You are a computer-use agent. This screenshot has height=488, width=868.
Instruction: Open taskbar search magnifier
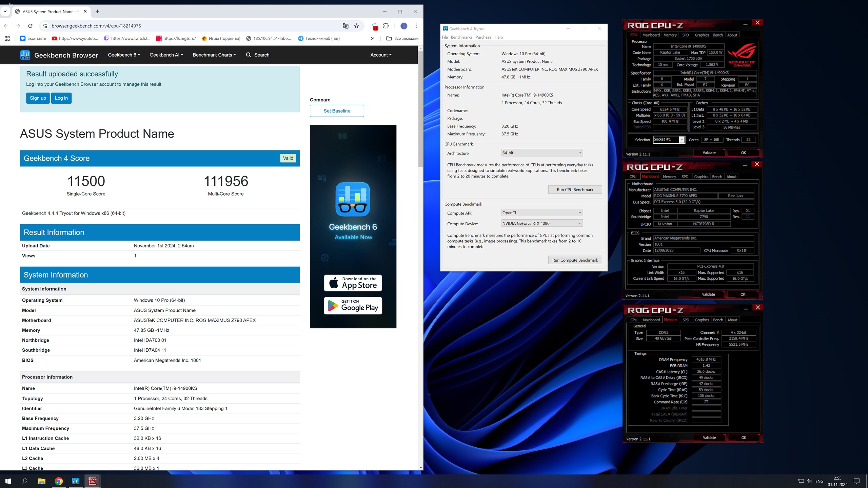click(24, 481)
